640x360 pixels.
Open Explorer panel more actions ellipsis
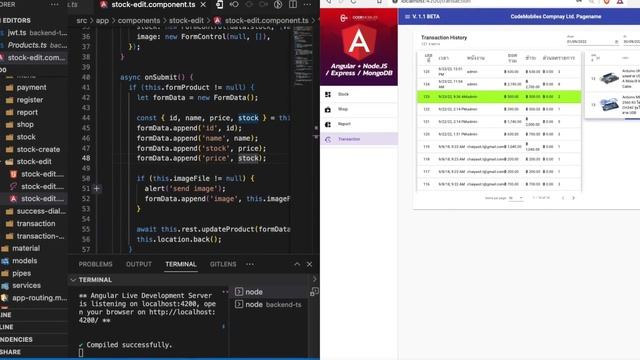coord(54,5)
